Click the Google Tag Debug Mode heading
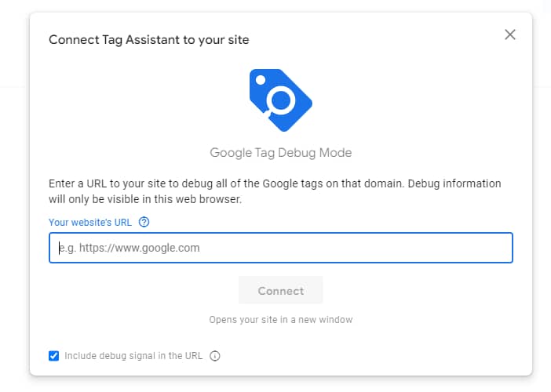551x392 pixels. (x=281, y=153)
